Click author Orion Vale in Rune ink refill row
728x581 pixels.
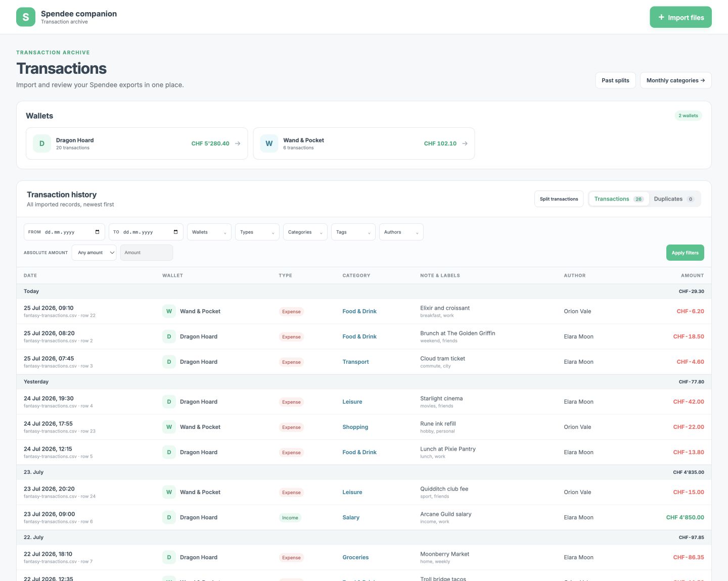(x=577, y=427)
